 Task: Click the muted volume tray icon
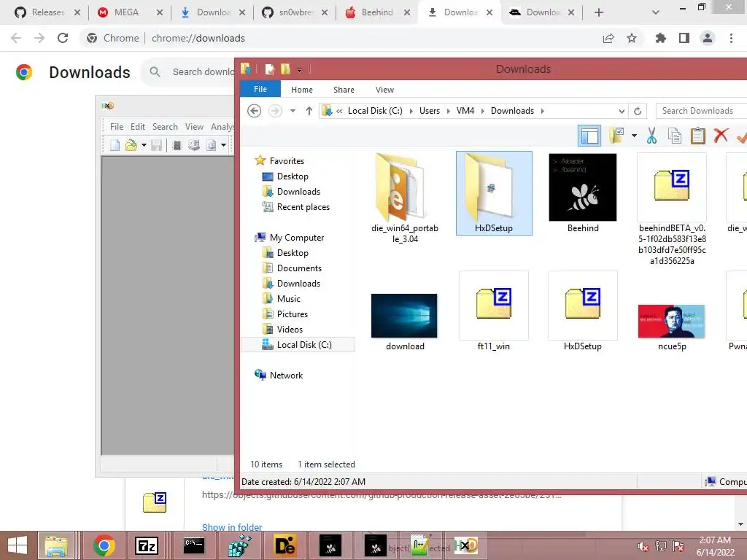pos(643,545)
